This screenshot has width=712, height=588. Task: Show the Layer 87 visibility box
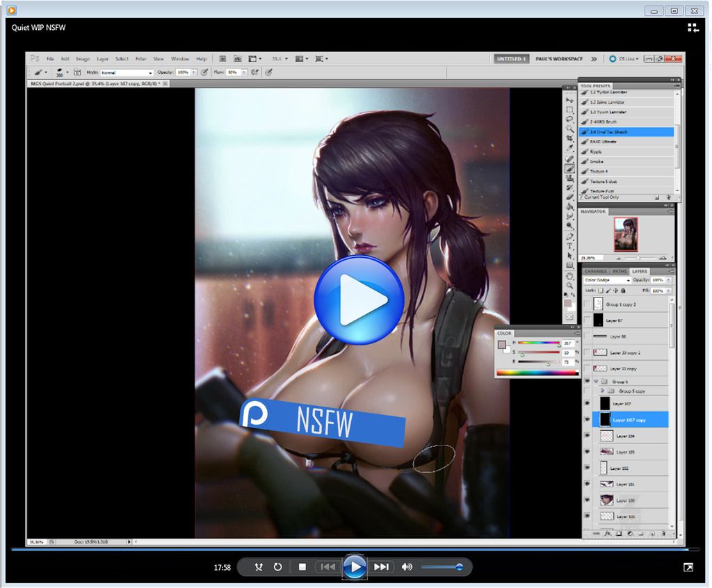588,320
